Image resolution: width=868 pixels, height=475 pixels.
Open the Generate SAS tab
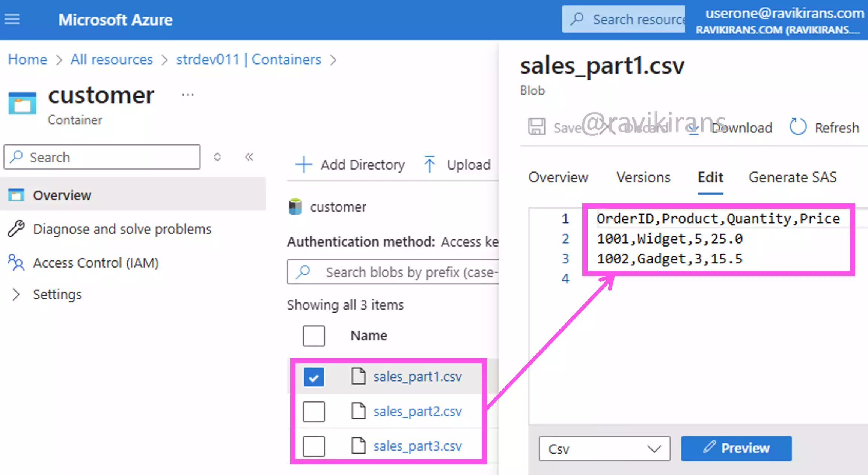pos(793,177)
